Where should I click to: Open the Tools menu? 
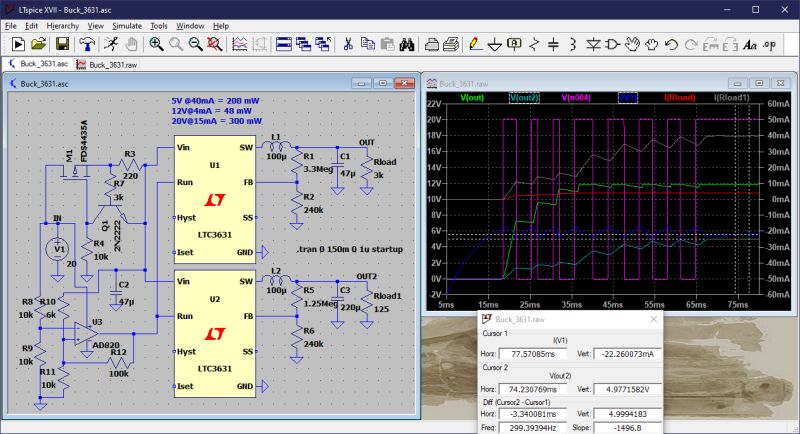[159, 25]
